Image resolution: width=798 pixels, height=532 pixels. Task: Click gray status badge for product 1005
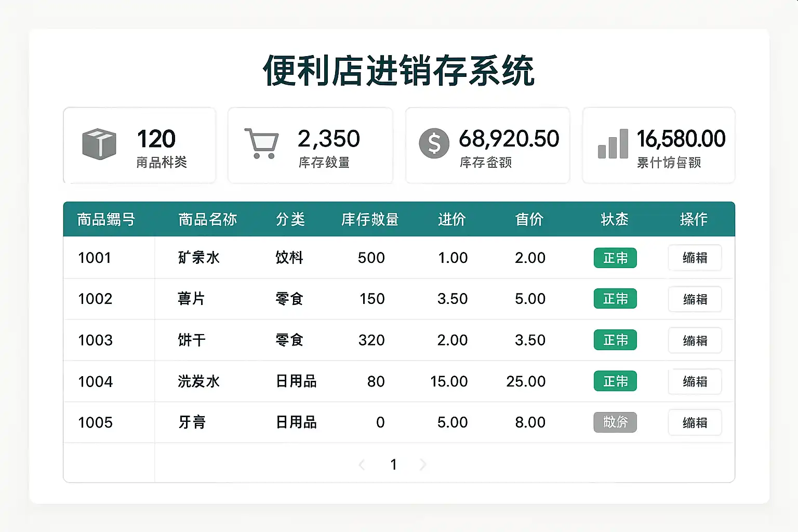[615, 422]
